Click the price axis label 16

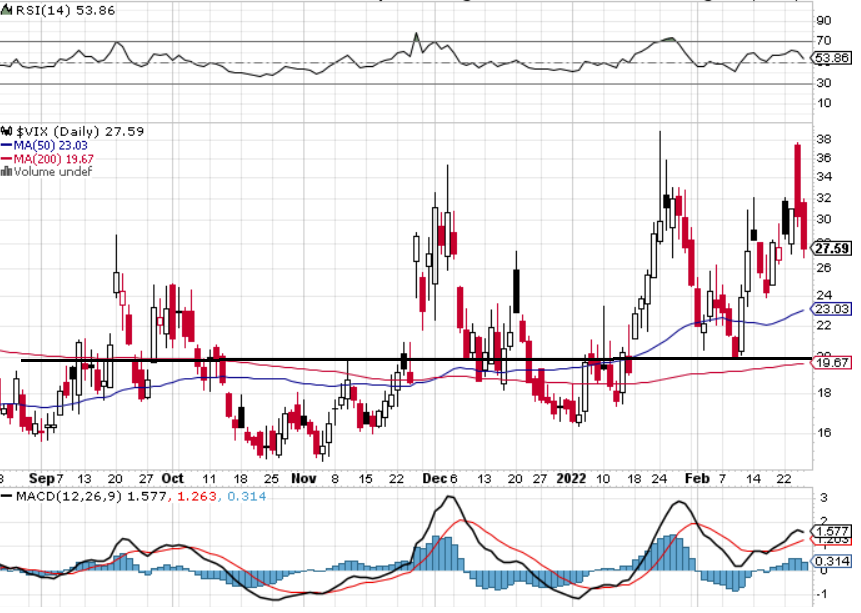pyautogui.click(x=824, y=433)
